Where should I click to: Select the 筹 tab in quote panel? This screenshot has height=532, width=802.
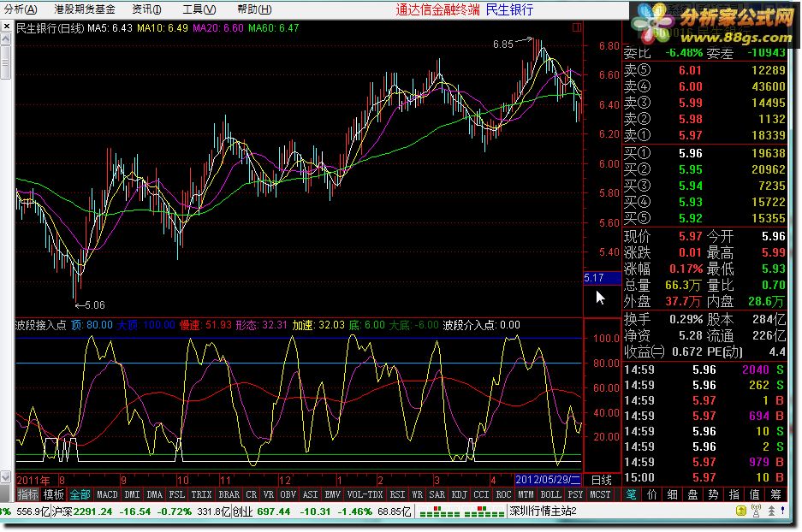[x=775, y=494]
